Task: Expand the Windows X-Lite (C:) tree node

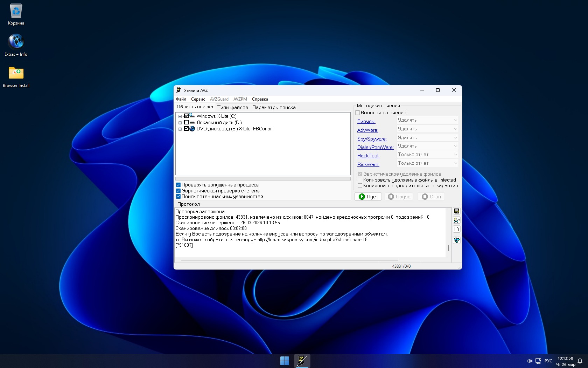Action: click(x=180, y=116)
